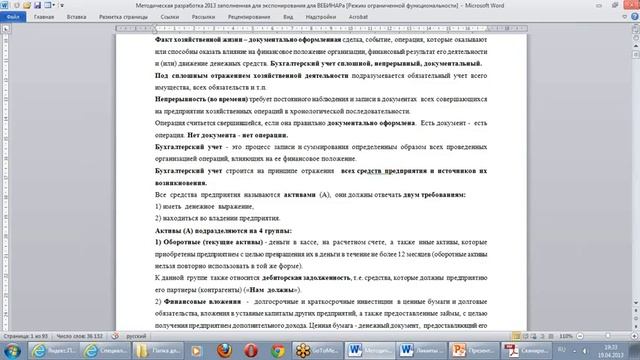Click the Save icon in Quick Access Toolbar
This screenshot has width=640, height=360.
pos(37,5)
